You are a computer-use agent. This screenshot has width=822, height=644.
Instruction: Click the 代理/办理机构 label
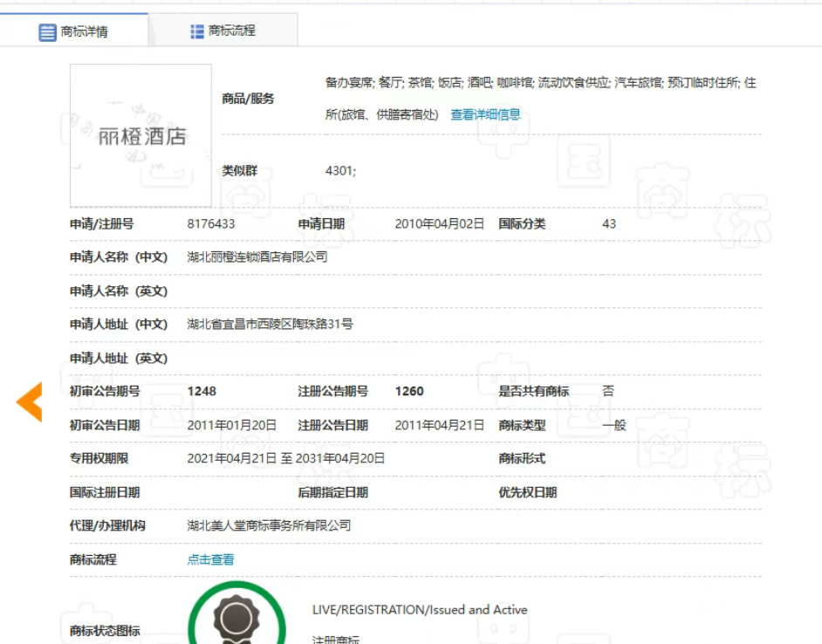click(107, 525)
